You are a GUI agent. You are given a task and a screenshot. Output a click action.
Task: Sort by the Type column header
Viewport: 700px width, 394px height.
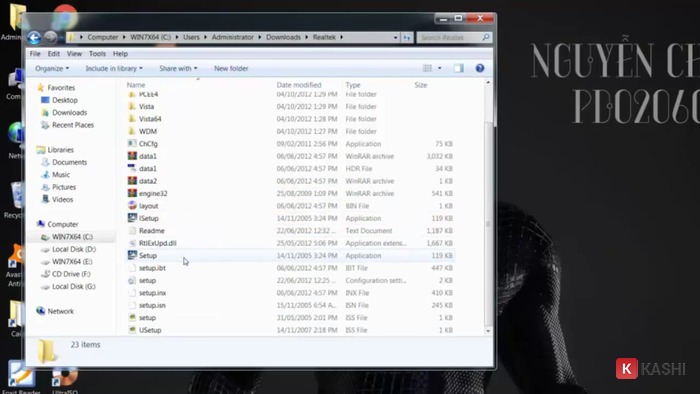(x=353, y=85)
